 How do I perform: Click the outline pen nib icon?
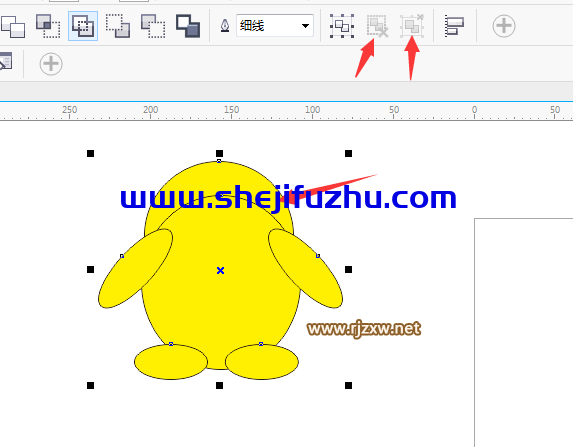click(225, 26)
